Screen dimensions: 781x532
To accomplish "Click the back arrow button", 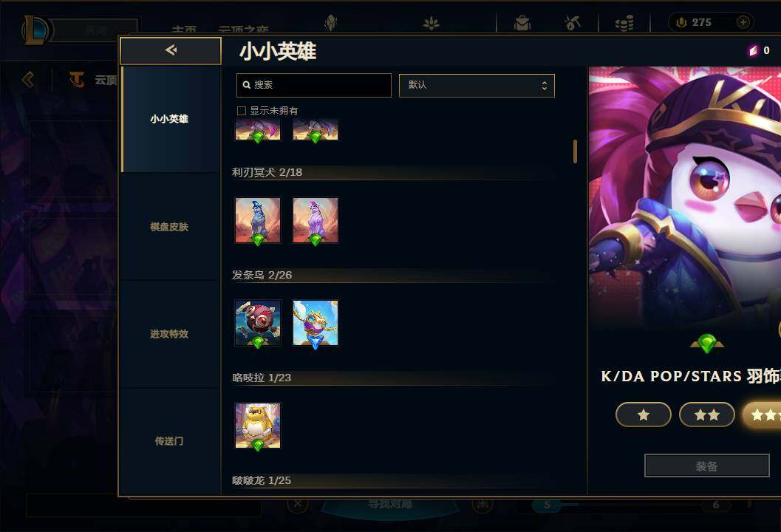I will click(x=171, y=50).
